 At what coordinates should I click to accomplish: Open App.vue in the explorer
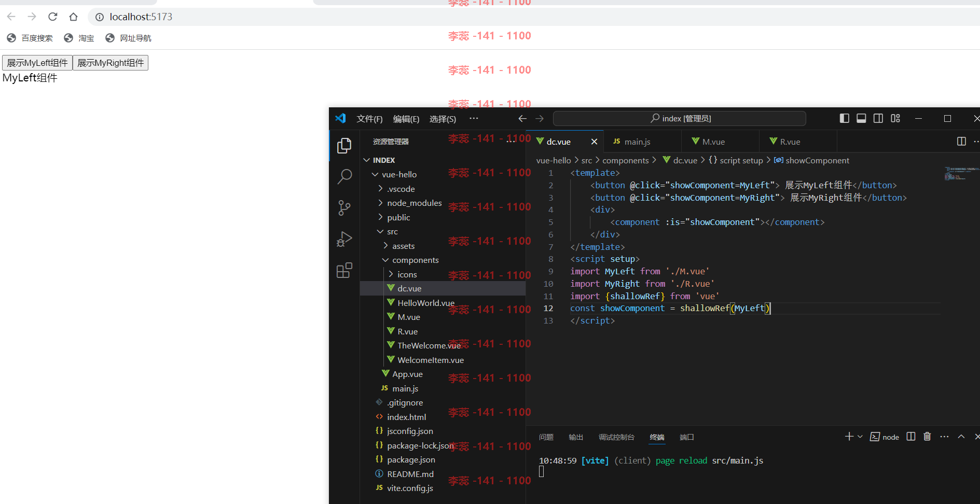[x=443, y=374]
